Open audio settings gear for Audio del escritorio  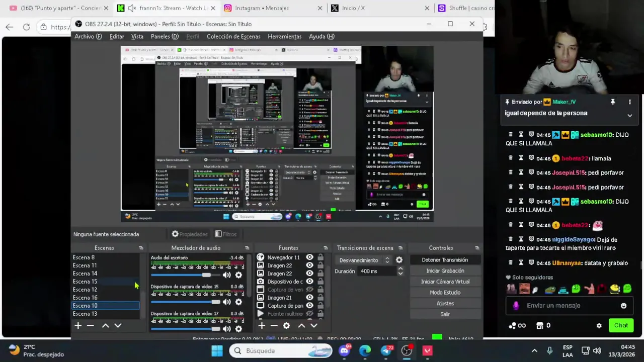(238, 275)
